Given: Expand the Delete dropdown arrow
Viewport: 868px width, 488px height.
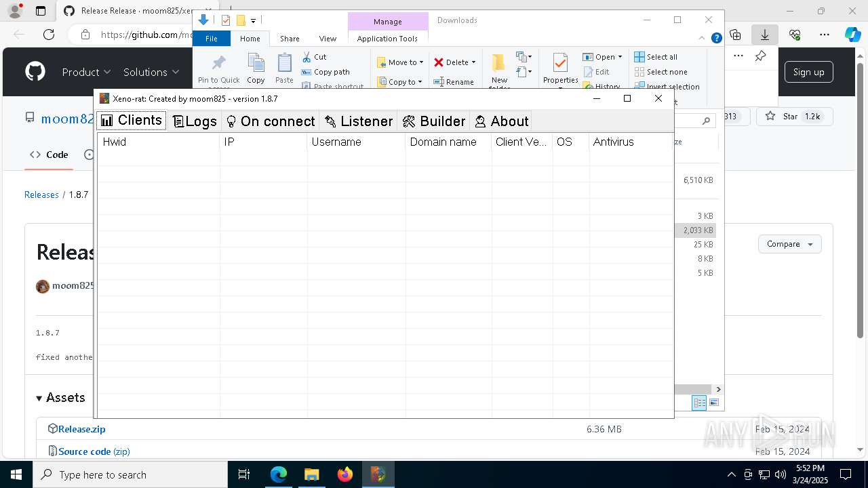Looking at the screenshot, I should point(473,62).
